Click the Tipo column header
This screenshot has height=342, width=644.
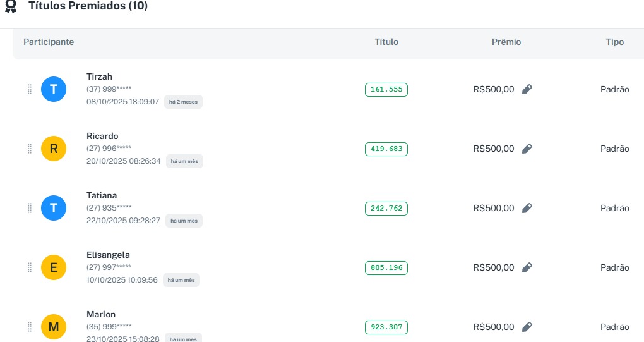point(615,42)
